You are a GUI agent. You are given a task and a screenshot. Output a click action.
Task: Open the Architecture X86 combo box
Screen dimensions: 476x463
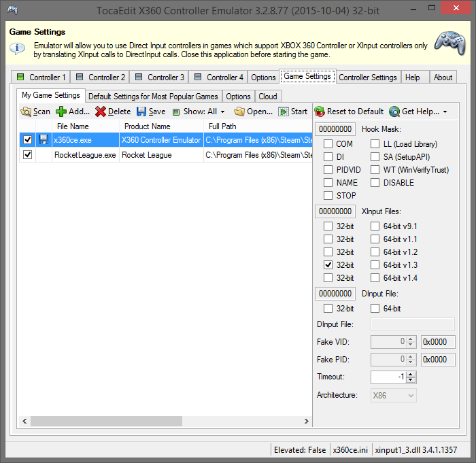click(394, 395)
